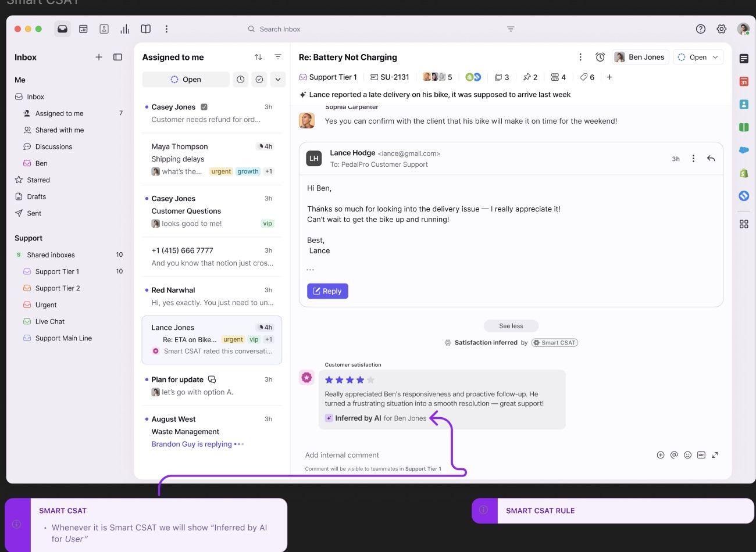
Task: Open the Lance Jones conversation
Action: (212, 340)
